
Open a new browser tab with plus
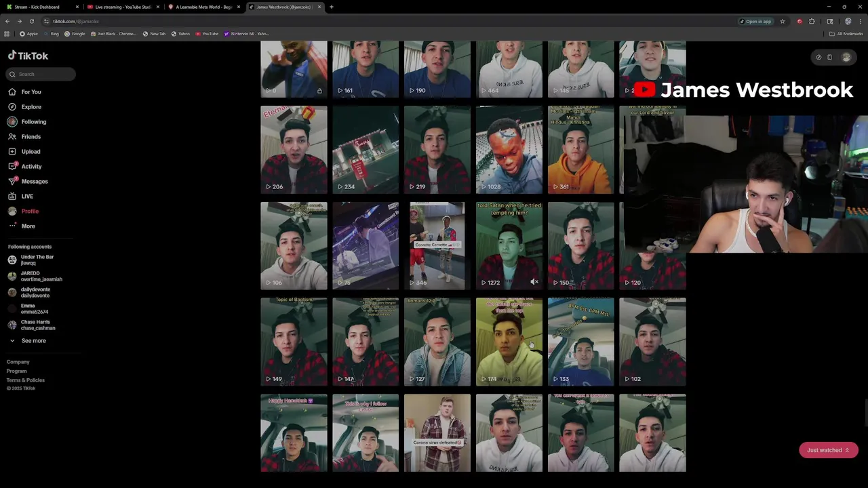331,7
